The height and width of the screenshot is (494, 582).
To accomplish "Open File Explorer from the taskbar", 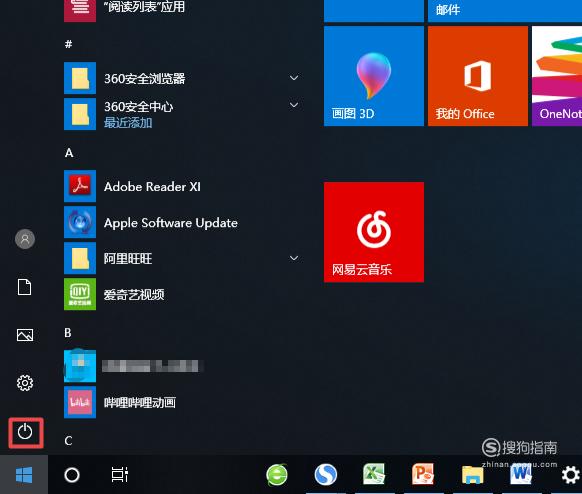I will (x=473, y=475).
